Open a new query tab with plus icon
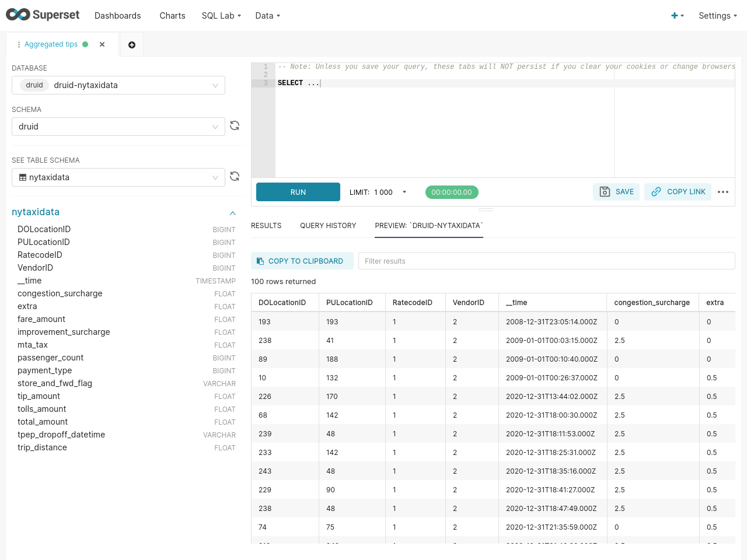 click(131, 44)
